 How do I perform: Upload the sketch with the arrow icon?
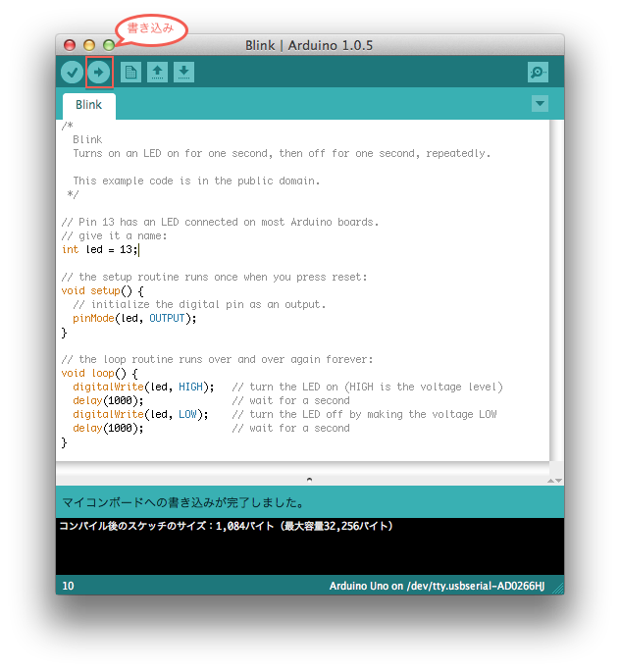(x=98, y=72)
